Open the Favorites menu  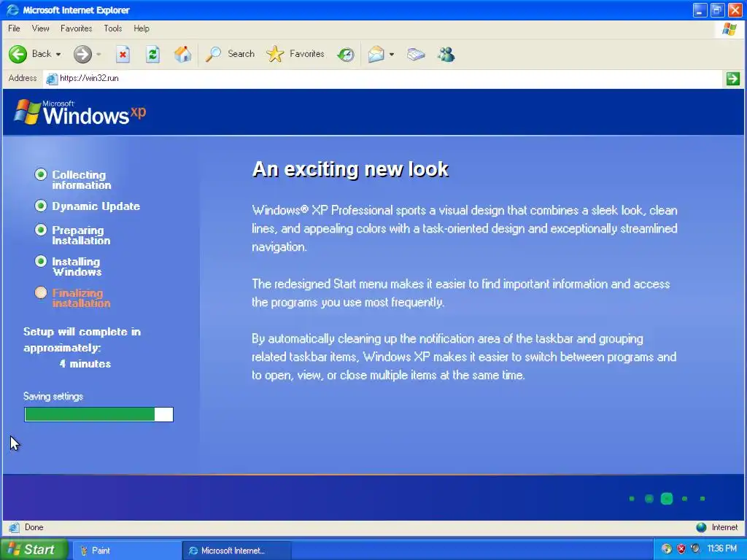(x=76, y=28)
